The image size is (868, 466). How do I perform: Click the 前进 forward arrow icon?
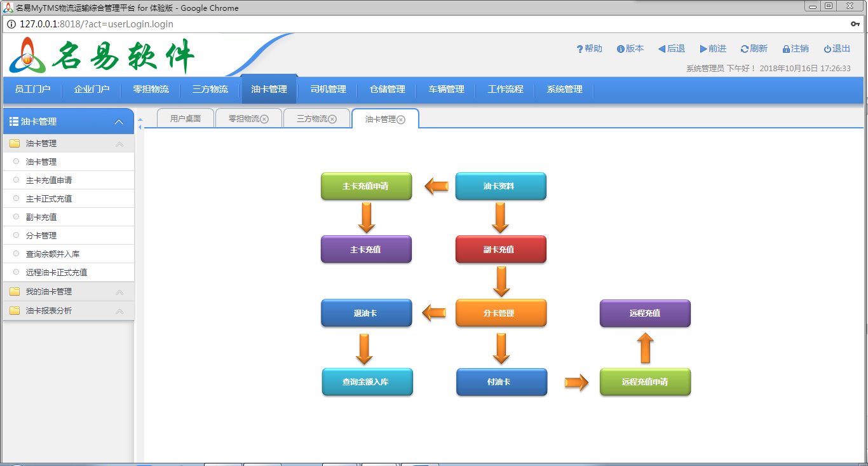[703, 49]
